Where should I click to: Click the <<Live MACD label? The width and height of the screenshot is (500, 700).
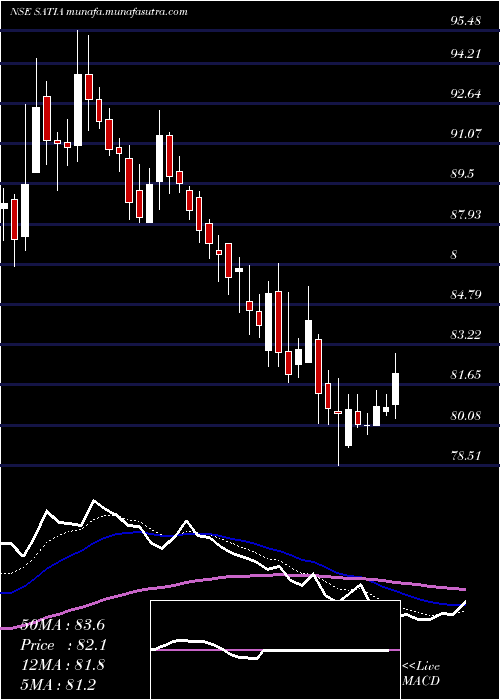click(421, 673)
